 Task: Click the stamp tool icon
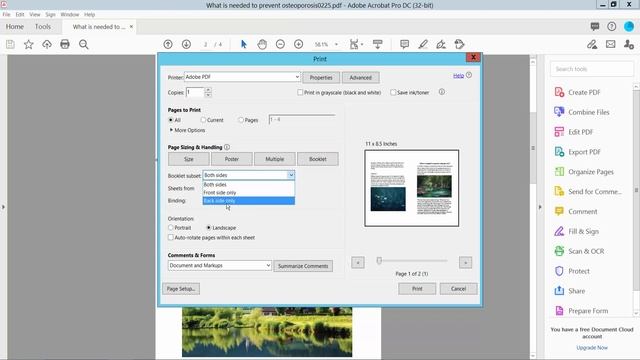point(459,44)
